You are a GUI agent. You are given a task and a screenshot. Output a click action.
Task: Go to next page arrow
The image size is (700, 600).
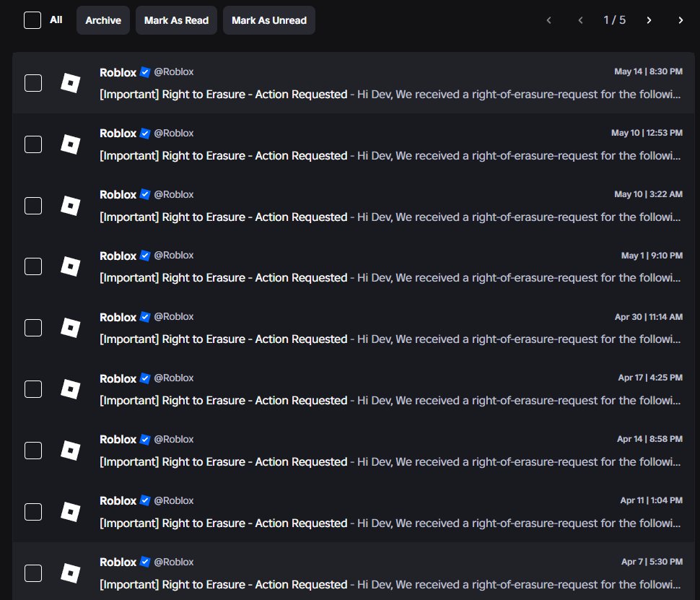click(649, 20)
